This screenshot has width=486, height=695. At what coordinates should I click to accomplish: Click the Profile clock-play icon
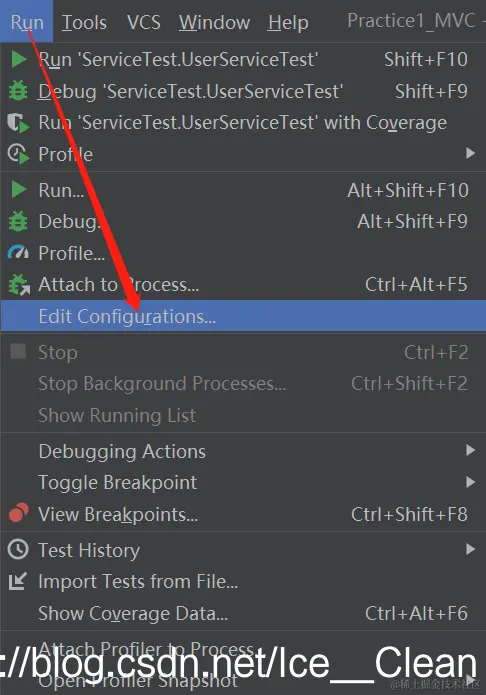[x=18, y=154]
